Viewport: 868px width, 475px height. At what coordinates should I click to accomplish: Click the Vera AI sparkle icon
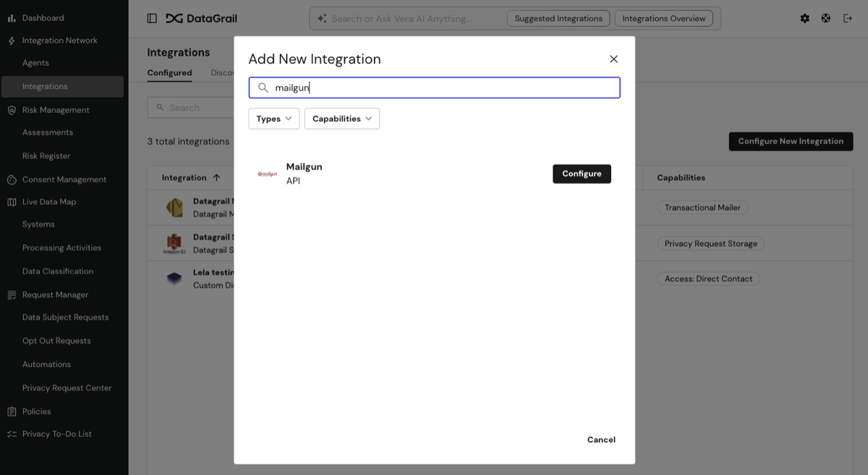click(x=322, y=19)
